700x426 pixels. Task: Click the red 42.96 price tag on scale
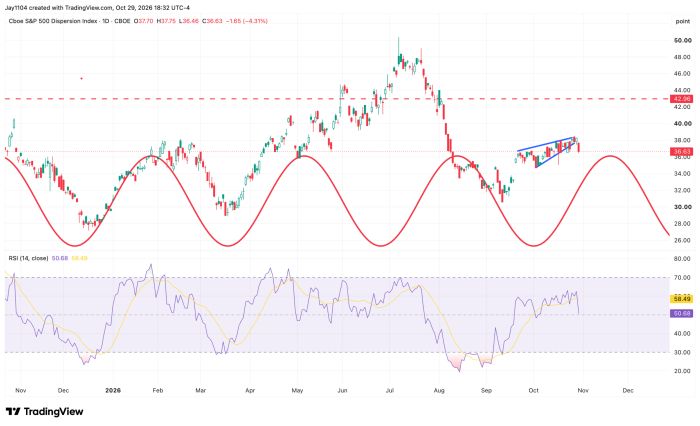(682, 99)
